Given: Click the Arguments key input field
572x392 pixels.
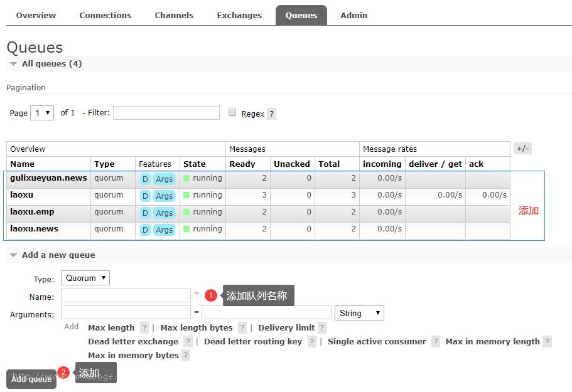Looking at the screenshot, I should 126,312.
